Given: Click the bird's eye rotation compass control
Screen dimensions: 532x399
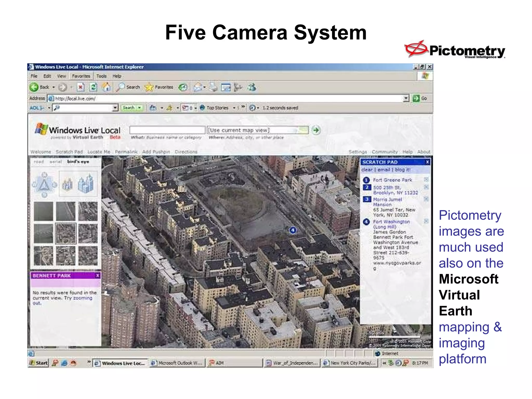Looking at the screenshot, I should [x=44, y=184].
